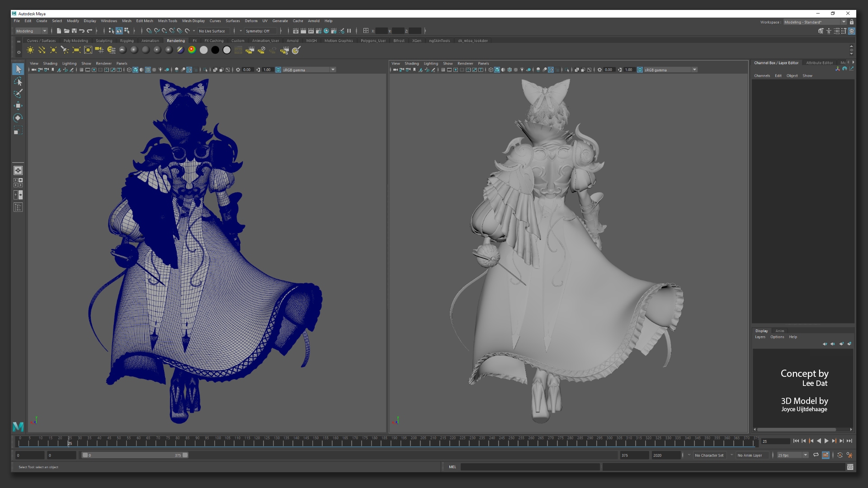Switch to the Poly Modeling shelf tab
The width and height of the screenshot is (868, 488).
tap(75, 41)
